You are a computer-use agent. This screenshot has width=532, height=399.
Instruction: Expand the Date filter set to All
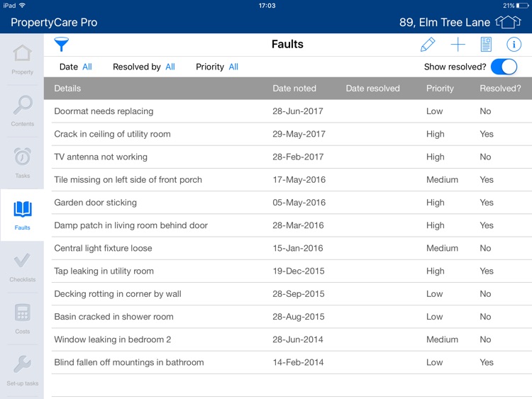click(87, 67)
